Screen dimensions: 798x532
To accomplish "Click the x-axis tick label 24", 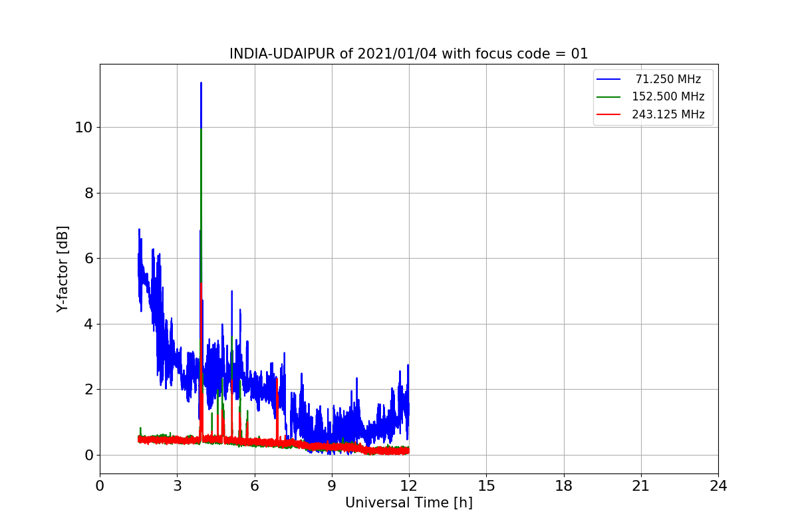I will pyautogui.click(x=718, y=486).
